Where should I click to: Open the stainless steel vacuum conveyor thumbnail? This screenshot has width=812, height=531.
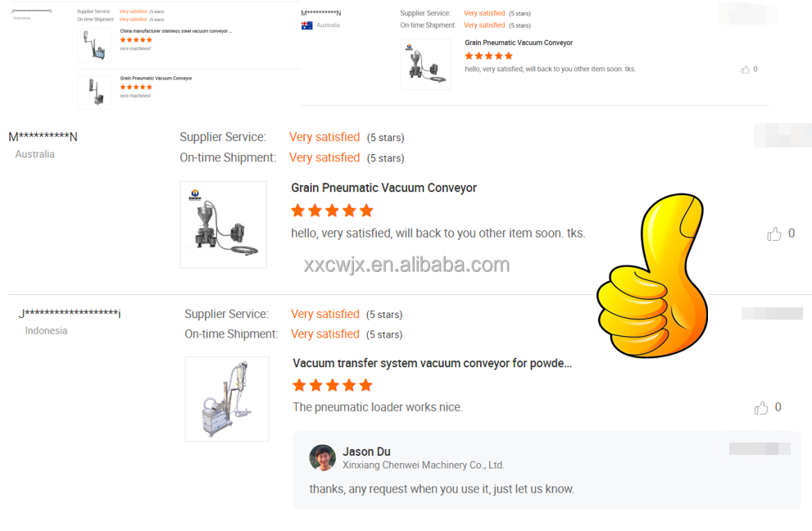tap(94, 45)
